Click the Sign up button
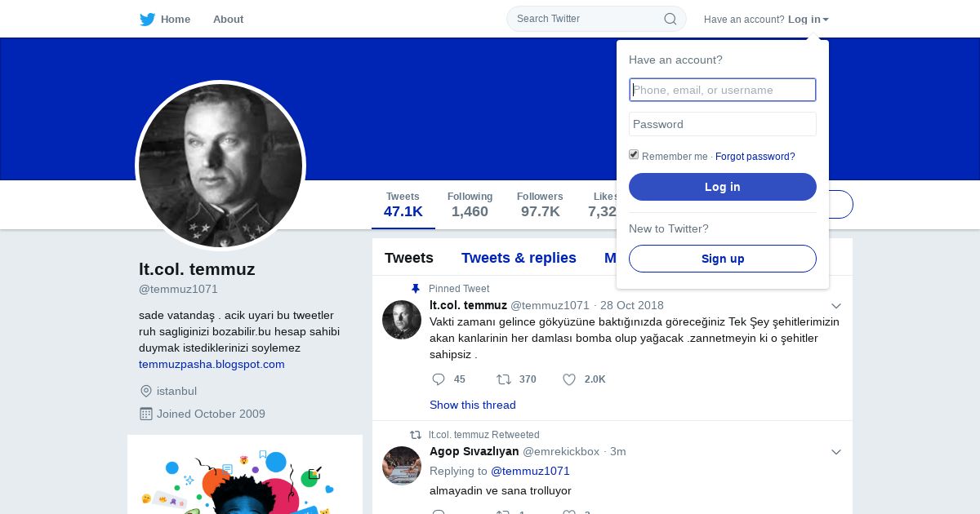Image resolution: width=980 pixels, height=514 pixels. click(722, 259)
